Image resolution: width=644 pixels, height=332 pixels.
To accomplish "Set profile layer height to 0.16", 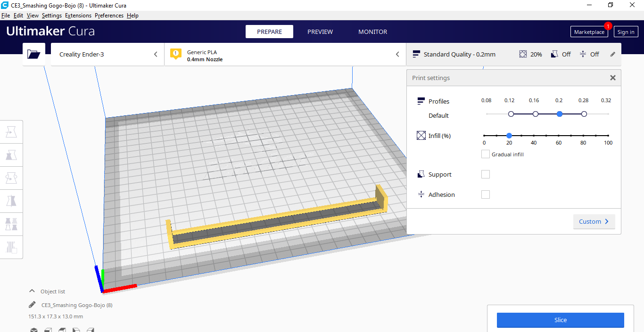I will pos(536,114).
